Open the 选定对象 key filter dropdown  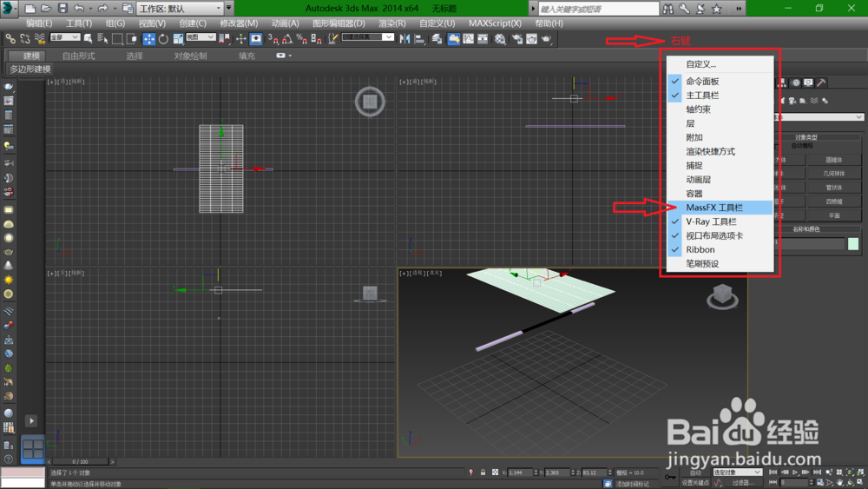(737, 472)
